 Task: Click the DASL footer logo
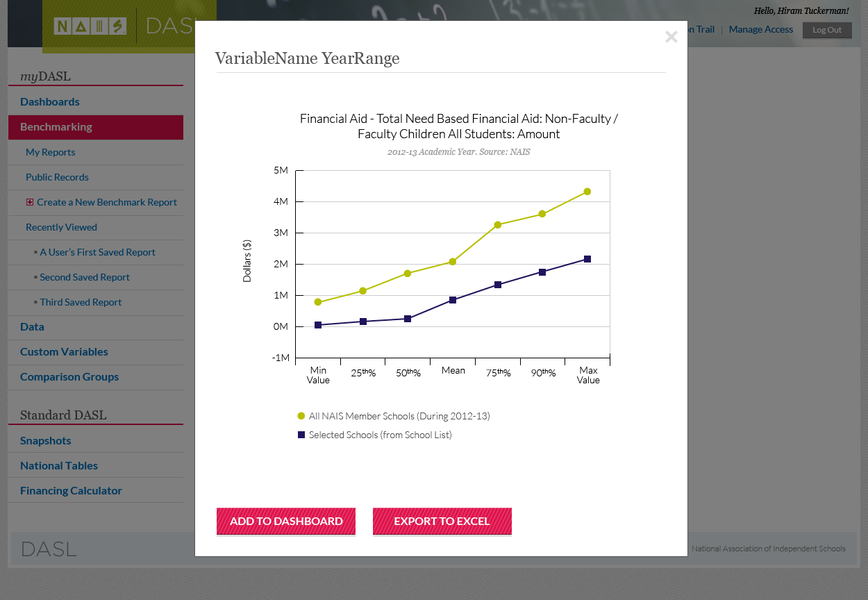(49, 549)
